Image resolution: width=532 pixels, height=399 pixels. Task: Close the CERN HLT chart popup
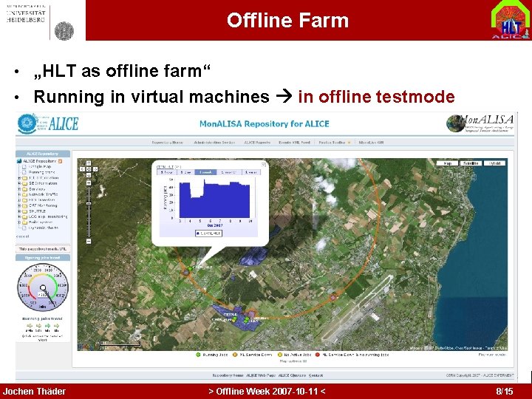(x=263, y=165)
